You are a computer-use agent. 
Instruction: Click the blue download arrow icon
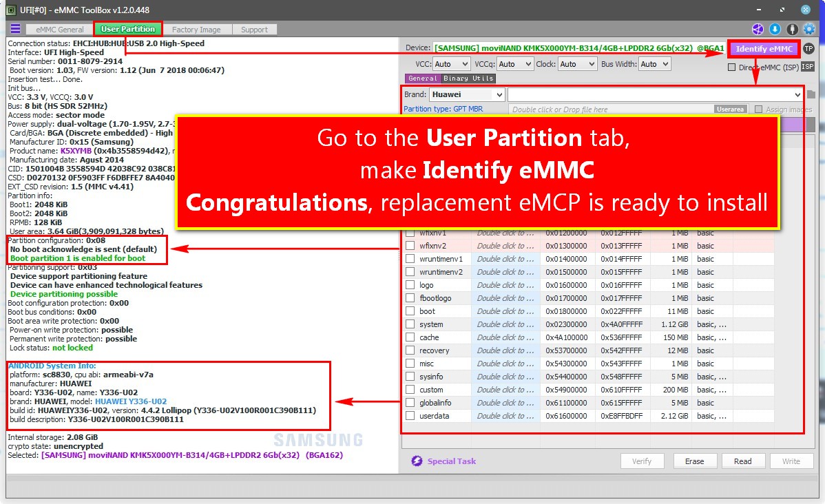[x=775, y=30]
